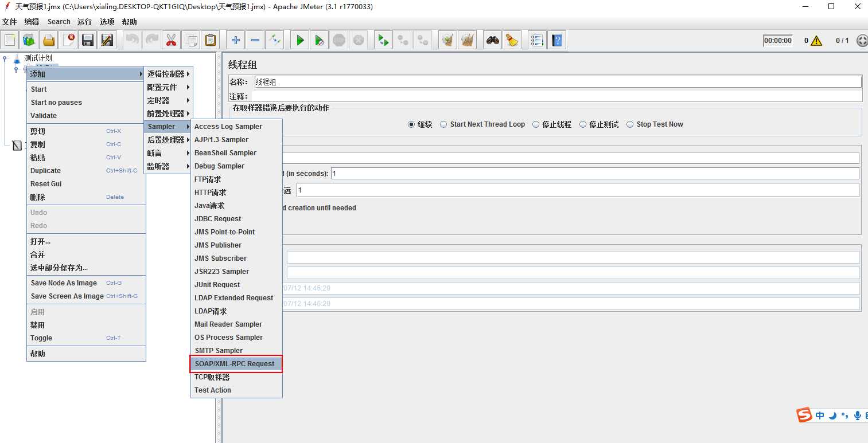Choose TCP取样器 from sampler list
868x443 pixels.
coord(236,377)
